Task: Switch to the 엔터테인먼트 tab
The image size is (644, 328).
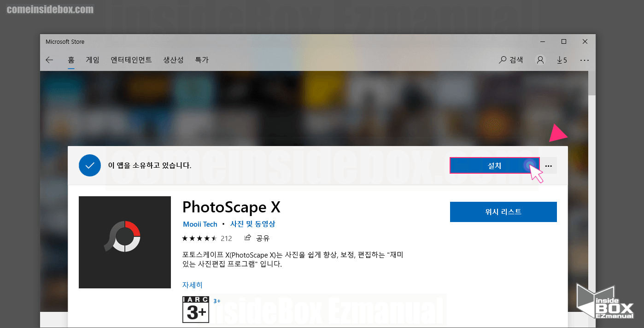Action: point(131,60)
